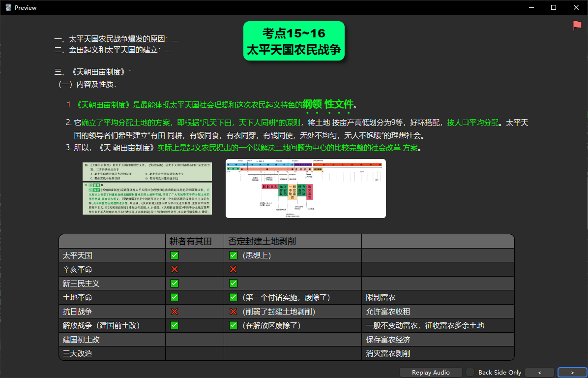Click green checkmark in 土地革命 row under 耕者有其田
Viewport: 588px width, 378px height.
175,297
